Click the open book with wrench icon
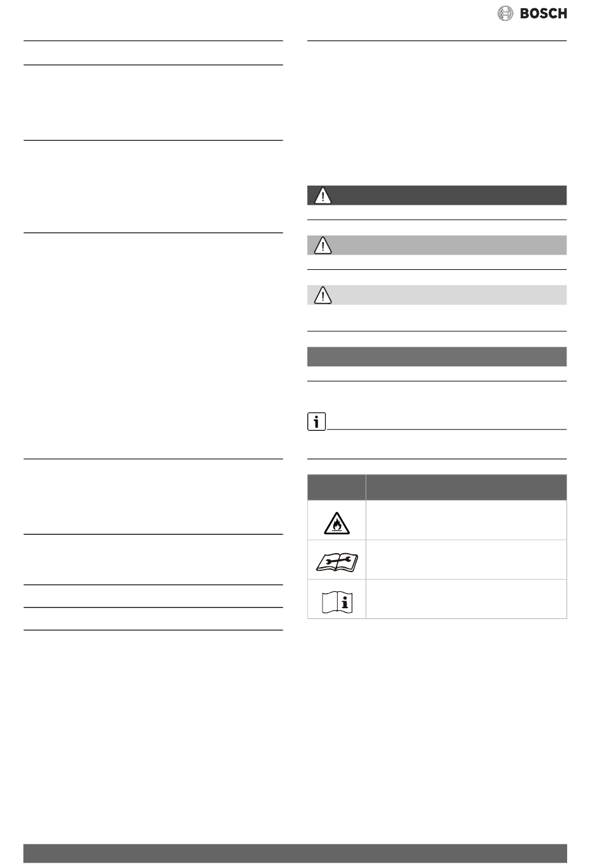This screenshot has height=868, width=602. coord(337,560)
